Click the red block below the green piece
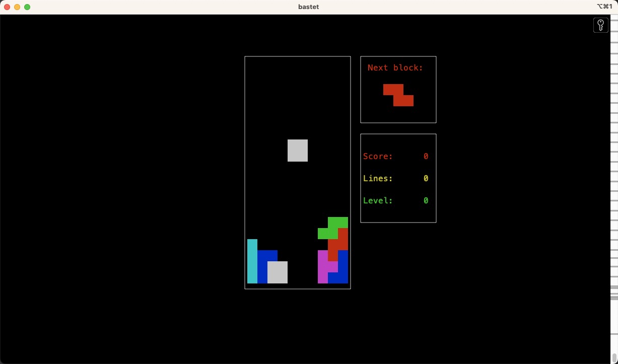The image size is (618, 364). point(338,245)
